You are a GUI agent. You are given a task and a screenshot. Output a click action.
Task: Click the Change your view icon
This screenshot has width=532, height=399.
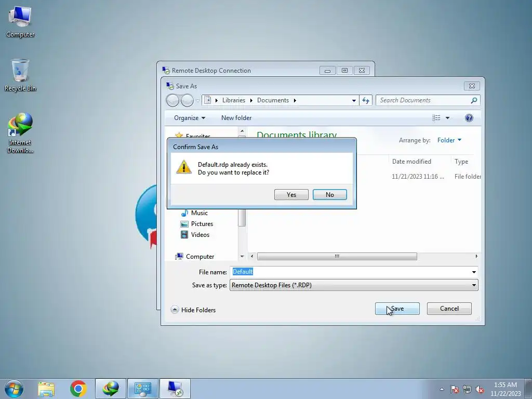pyautogui.click(x=436, y=118)
